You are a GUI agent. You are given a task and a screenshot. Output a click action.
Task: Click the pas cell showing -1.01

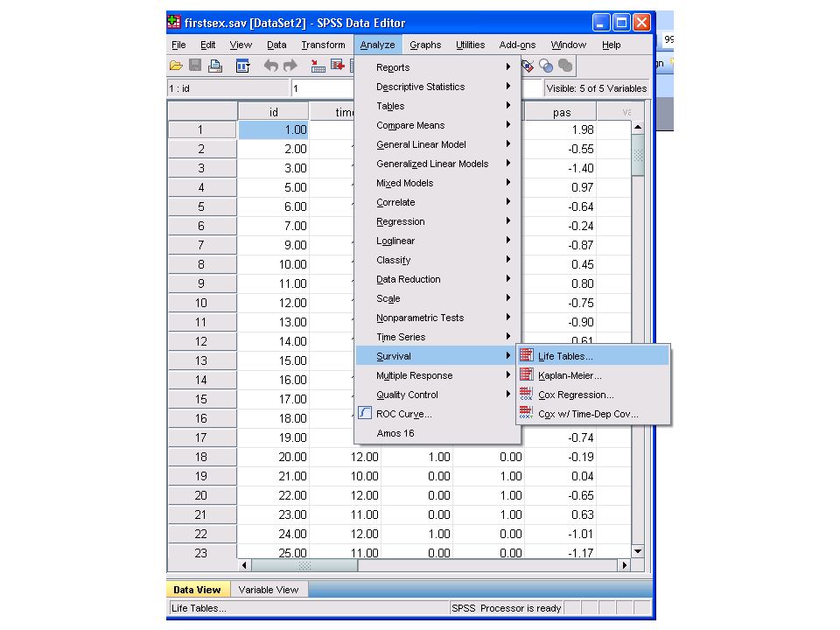(561, 534)
